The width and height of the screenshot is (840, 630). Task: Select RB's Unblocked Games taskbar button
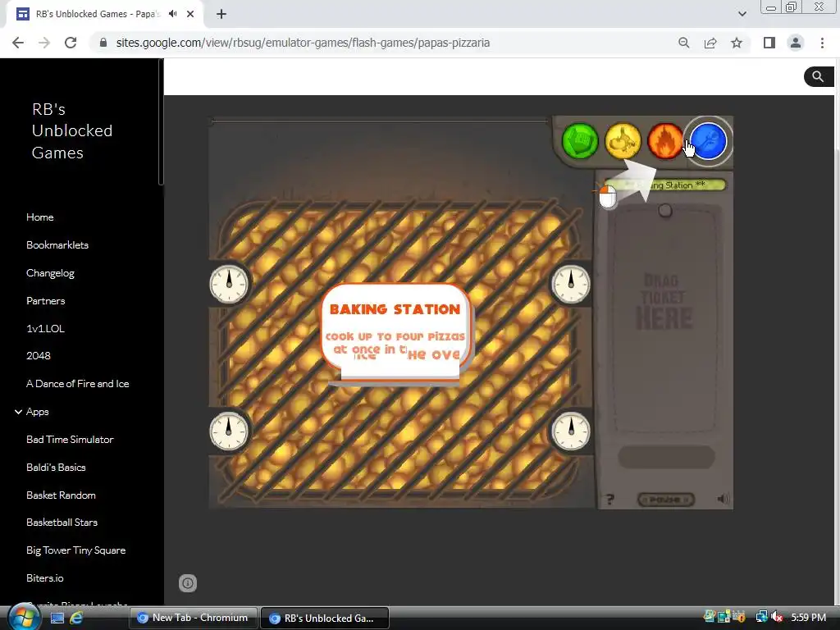(x=325, y=618)
